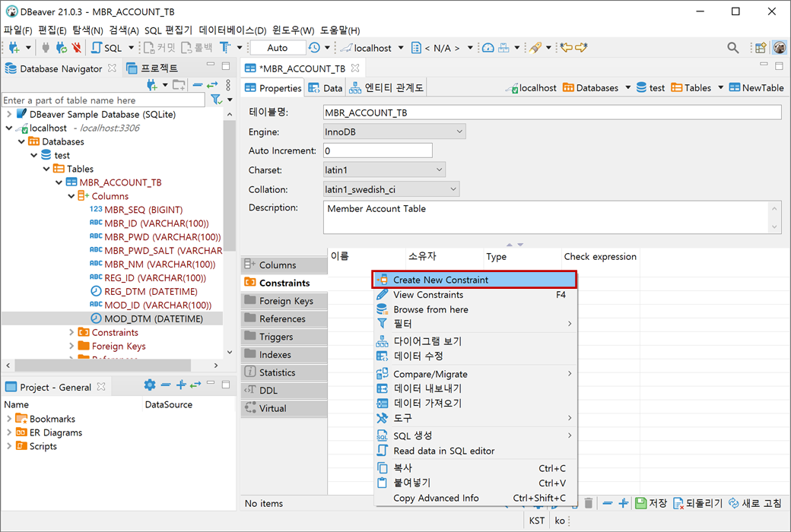Screen dimensions: 791x532
Task: Click the Disconnect red plug icon
Action: click(x=77, y=48)
